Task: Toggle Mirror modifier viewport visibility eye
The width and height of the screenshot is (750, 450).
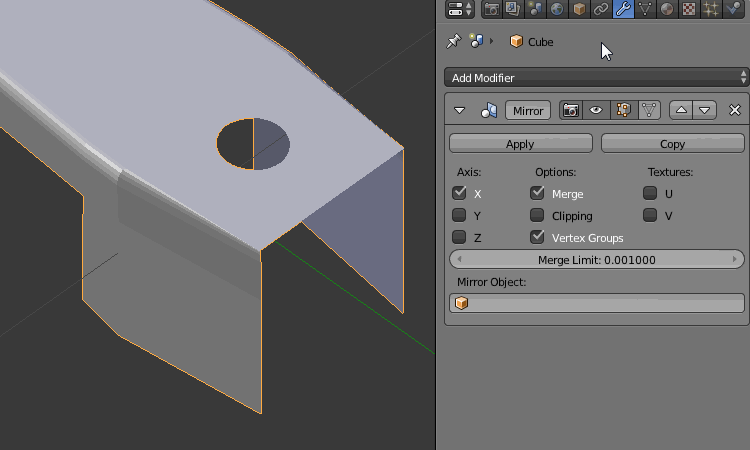Action: click(596, 110)
